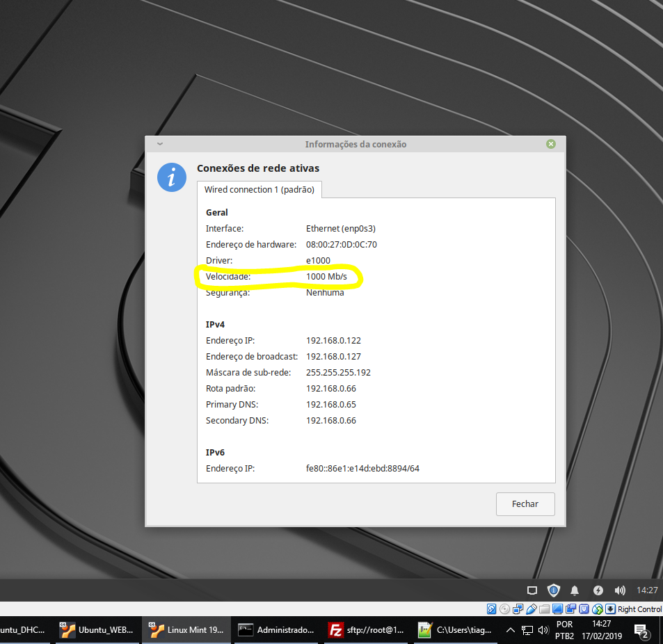This screenshot has width=663, height=644.
Task: Show hidden Windows tray icons
Action: [511, 630]
